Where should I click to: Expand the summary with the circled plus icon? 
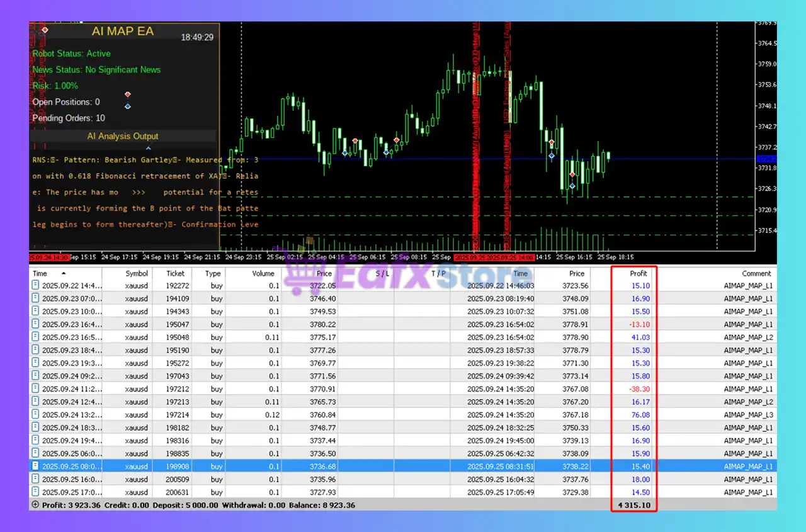[35, 504]
